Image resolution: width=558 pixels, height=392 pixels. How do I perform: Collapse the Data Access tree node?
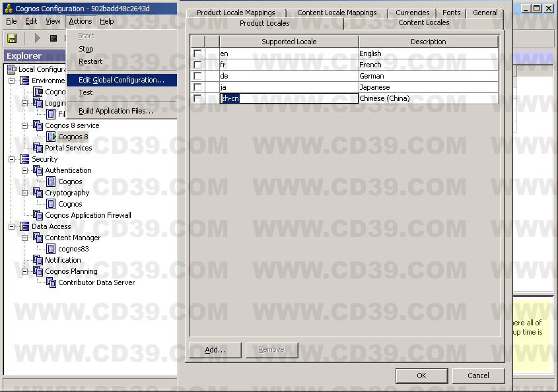[12, 226]
